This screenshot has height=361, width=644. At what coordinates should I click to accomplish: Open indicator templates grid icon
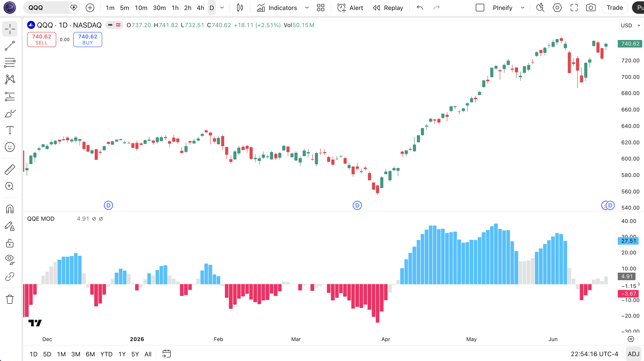tap(320, 8)
